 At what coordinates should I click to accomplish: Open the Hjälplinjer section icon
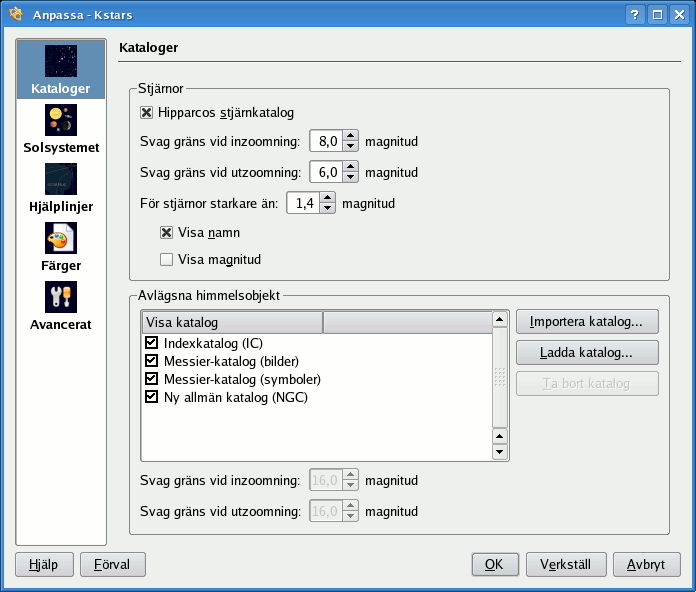point(60,179)
